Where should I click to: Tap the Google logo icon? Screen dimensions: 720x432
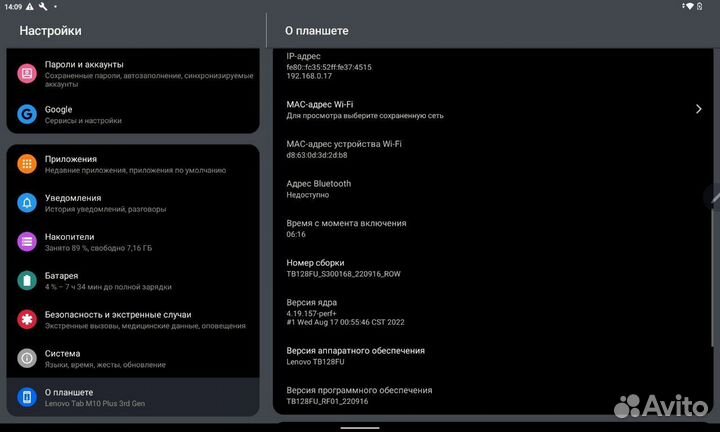pyautogui.click(x=27, y=114)
